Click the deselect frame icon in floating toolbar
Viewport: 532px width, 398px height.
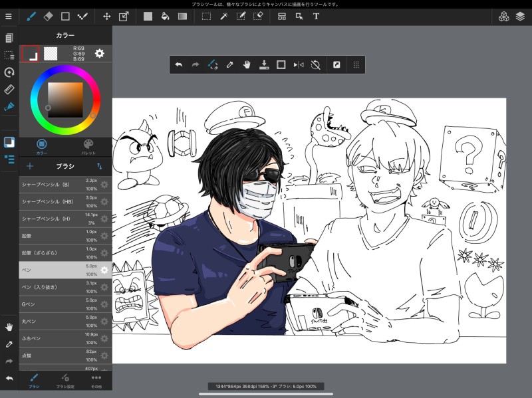click(x=281, y=64)
